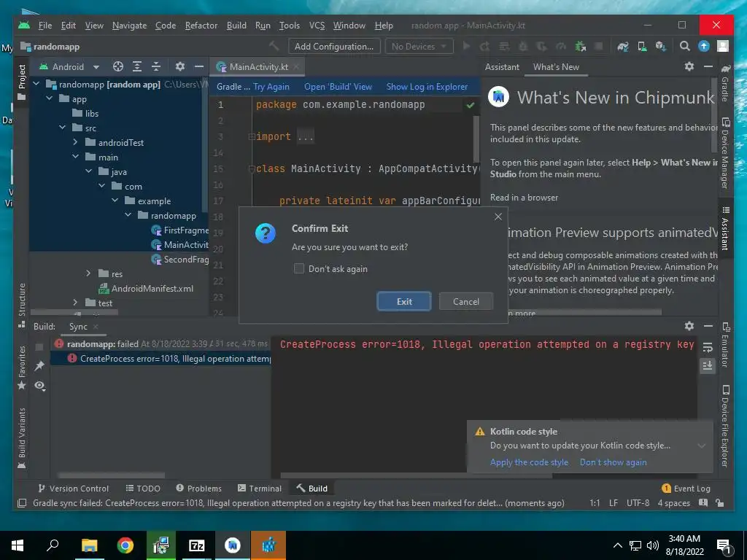Open the Structure side tool window
This screenshot has height=560, width=747.
[21, 306]
